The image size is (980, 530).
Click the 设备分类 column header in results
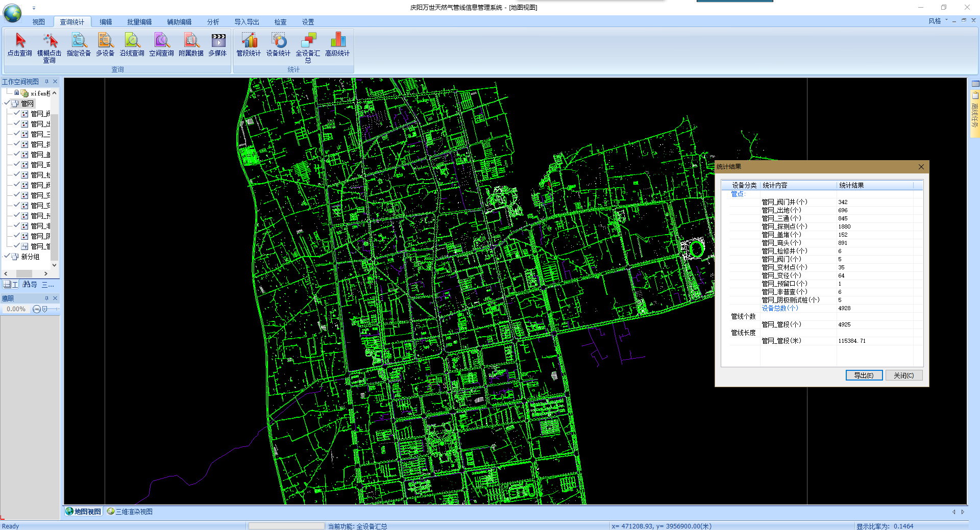[744, 185]
